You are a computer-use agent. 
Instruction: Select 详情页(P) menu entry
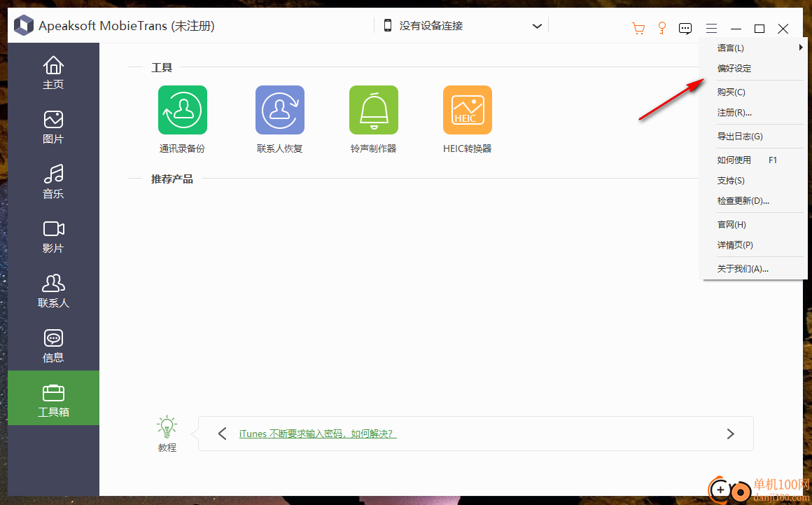(x=753, y=245)
